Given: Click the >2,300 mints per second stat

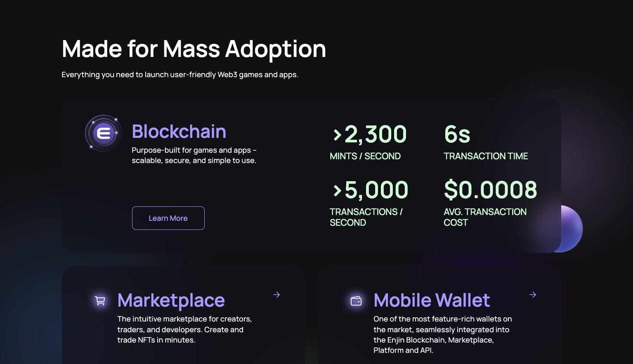Looking at the screenshot, I should coord(370,135).
